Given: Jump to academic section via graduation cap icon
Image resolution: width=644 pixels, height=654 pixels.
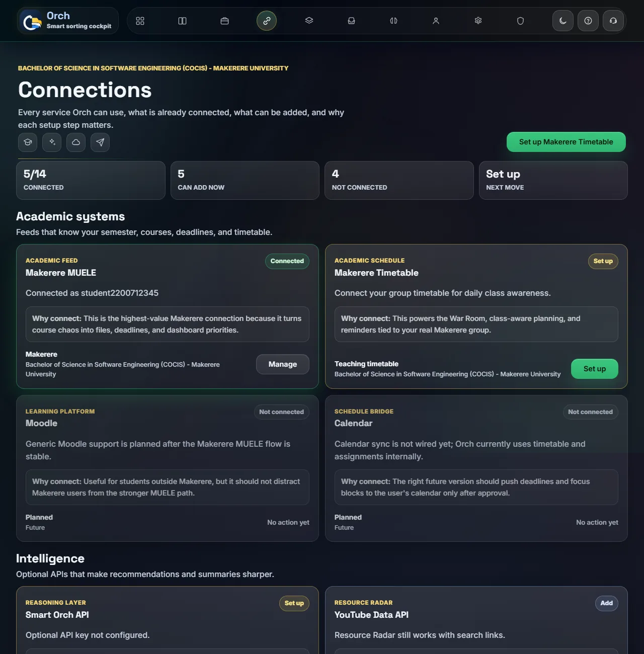Looking at the screenshot, I should click(x=28, y=142).
